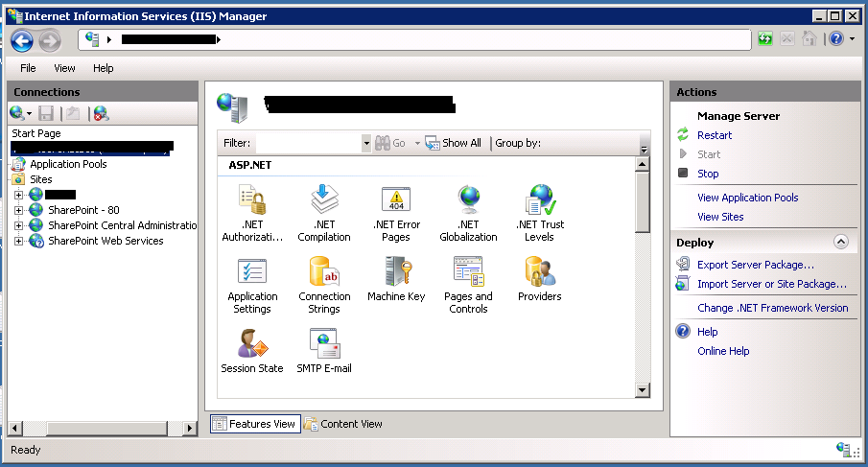Viewport: 868px width, 467px height.
Task: Open Application Settings feature
Action: pyautogui.click(x=252, y=286)
